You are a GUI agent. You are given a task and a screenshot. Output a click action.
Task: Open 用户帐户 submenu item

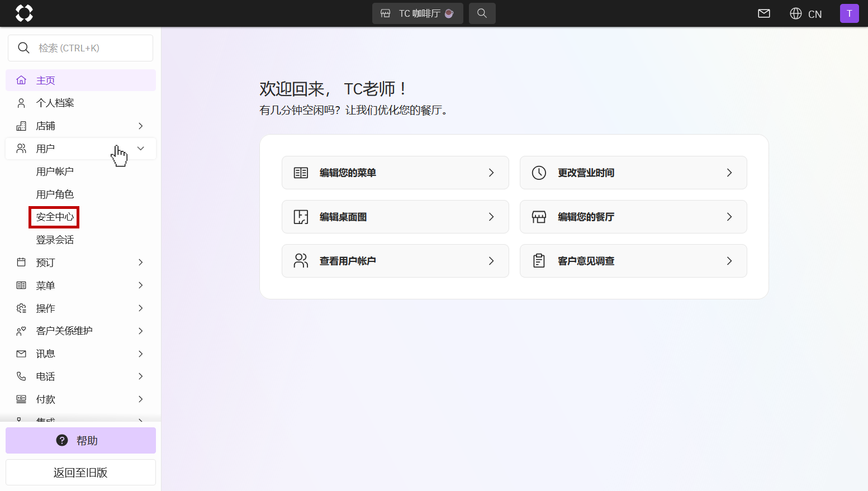55,171
